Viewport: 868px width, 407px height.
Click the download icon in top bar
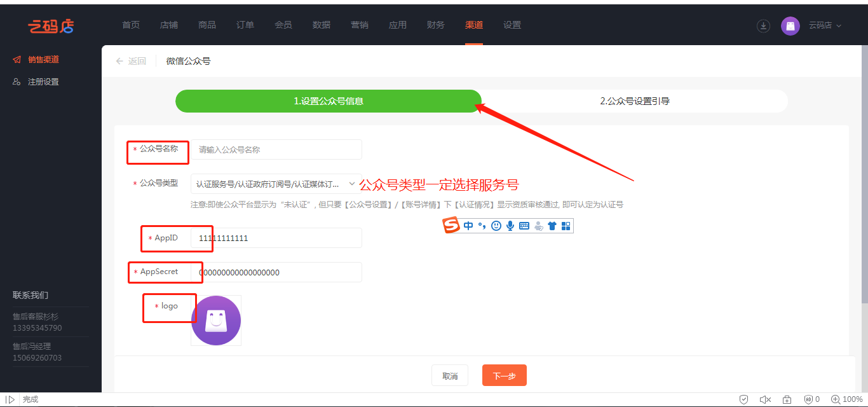tap(763, 26)
